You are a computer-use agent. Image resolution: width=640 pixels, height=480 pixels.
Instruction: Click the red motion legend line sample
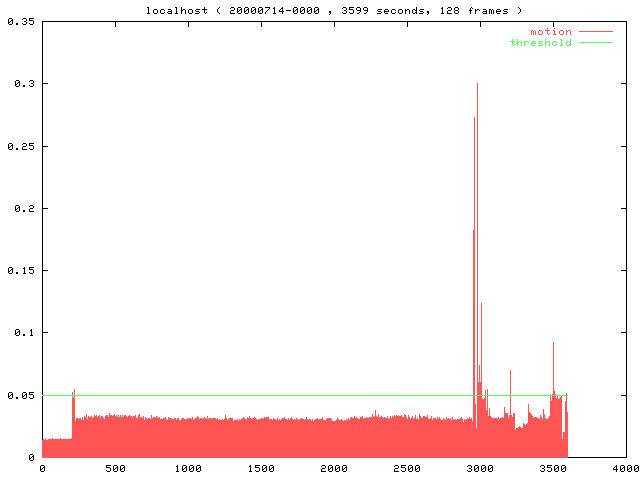(595, 32)
